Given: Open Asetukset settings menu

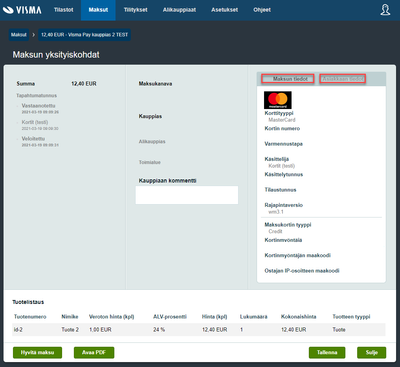Looking at the screenshot, I should click(x=225, y=10).
